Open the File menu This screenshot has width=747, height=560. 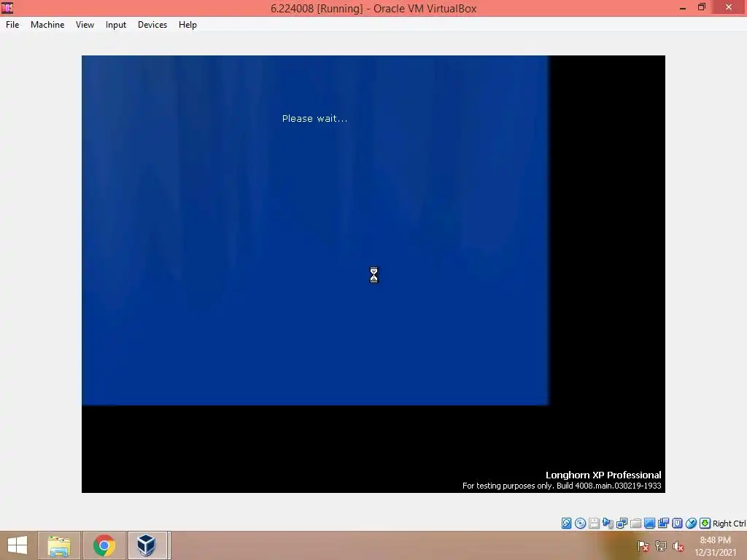[12, 25]
